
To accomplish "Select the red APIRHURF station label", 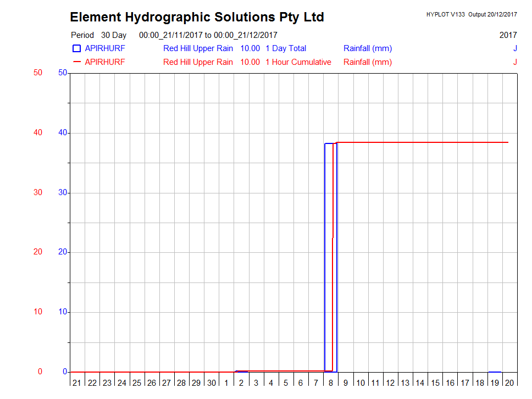I will click(105, 62).
